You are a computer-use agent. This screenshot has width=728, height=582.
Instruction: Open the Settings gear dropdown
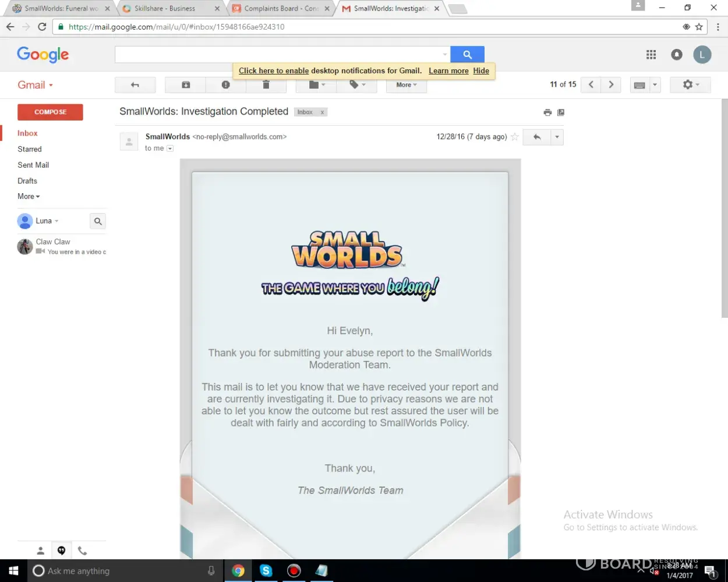pyautogui.click(x=690, y=85)
